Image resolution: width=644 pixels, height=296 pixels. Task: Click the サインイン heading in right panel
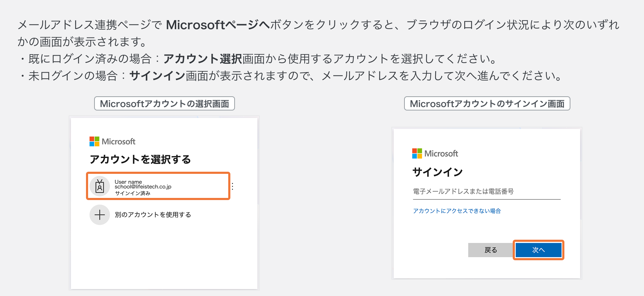[438, 172]
